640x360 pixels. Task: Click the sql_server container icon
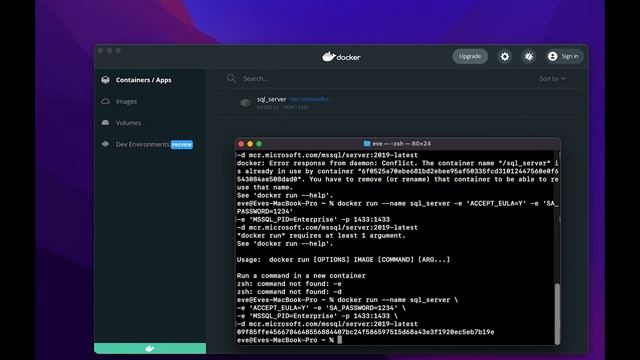click(245, 103)
